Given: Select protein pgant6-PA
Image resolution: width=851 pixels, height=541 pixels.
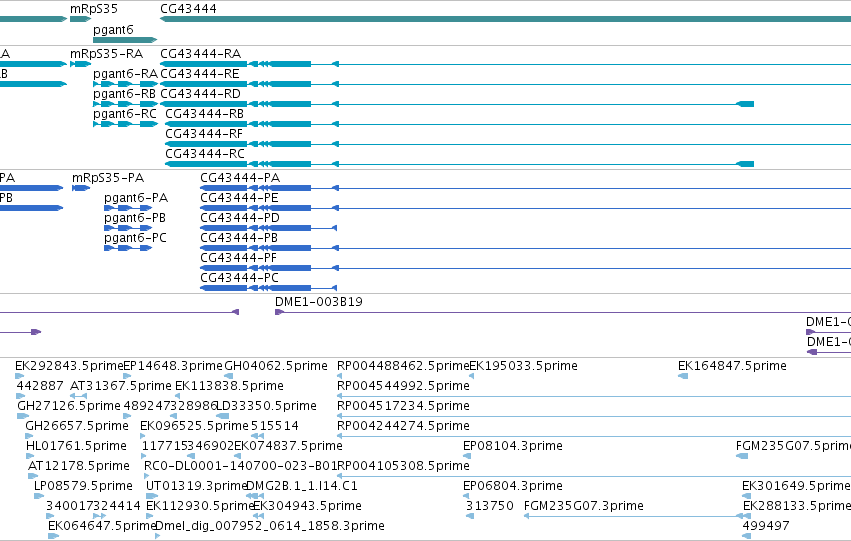Looking at the screenshot, I should (x=136, y=198).
